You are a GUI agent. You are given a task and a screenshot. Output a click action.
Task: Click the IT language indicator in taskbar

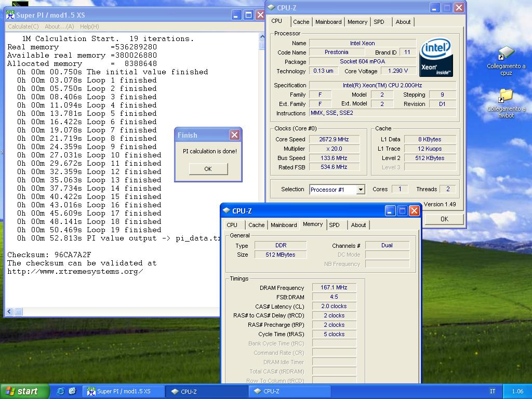tap(493, 391)
